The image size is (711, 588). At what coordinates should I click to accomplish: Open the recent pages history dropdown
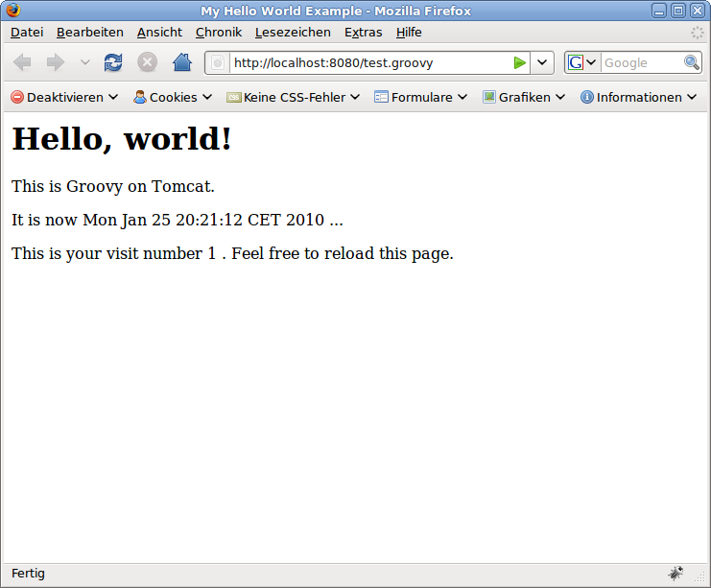pyautogui.click(x=84, y=62)
